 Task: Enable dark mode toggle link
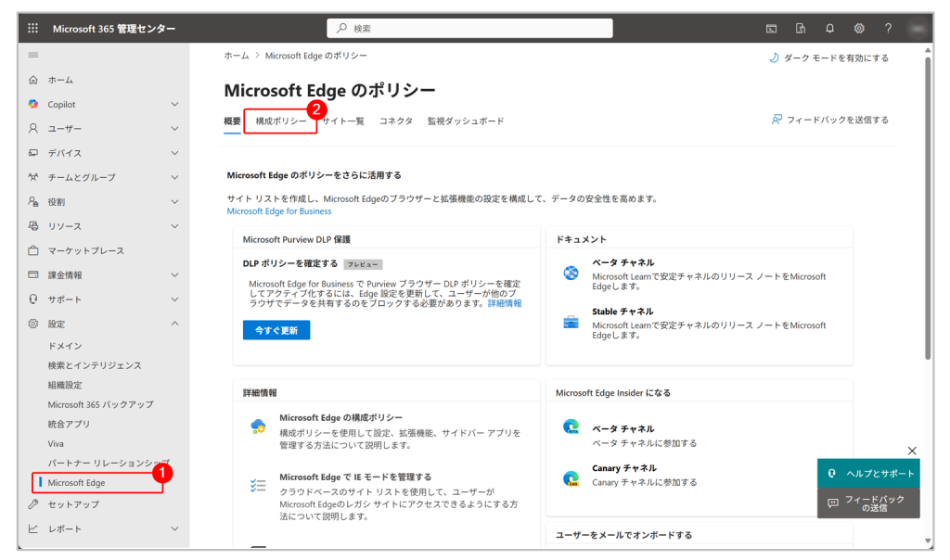click(x=828, y=58)
